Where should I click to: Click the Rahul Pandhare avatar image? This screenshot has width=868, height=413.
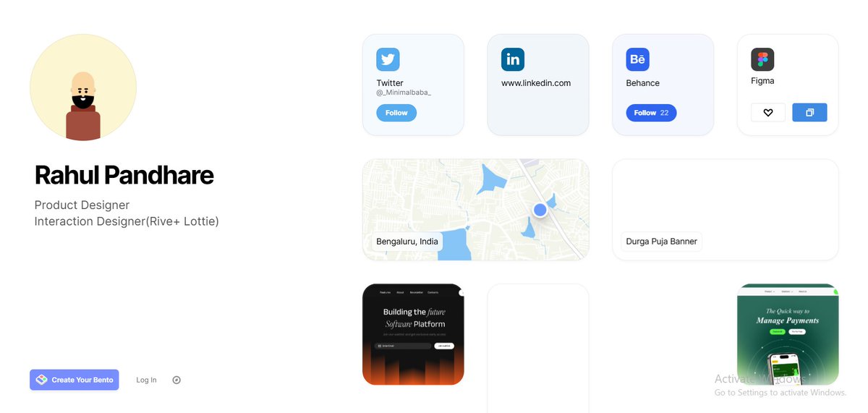tap(83, 88)
